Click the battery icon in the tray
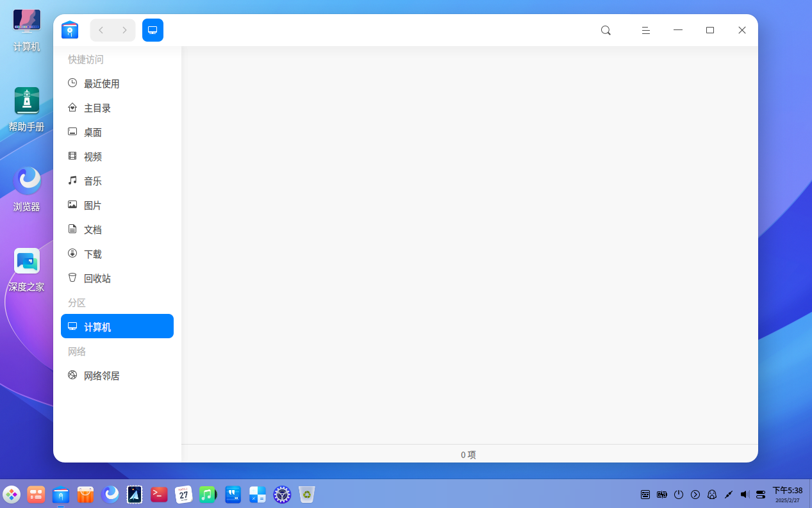This screenshot has height=508, width=812. (662, 495)
